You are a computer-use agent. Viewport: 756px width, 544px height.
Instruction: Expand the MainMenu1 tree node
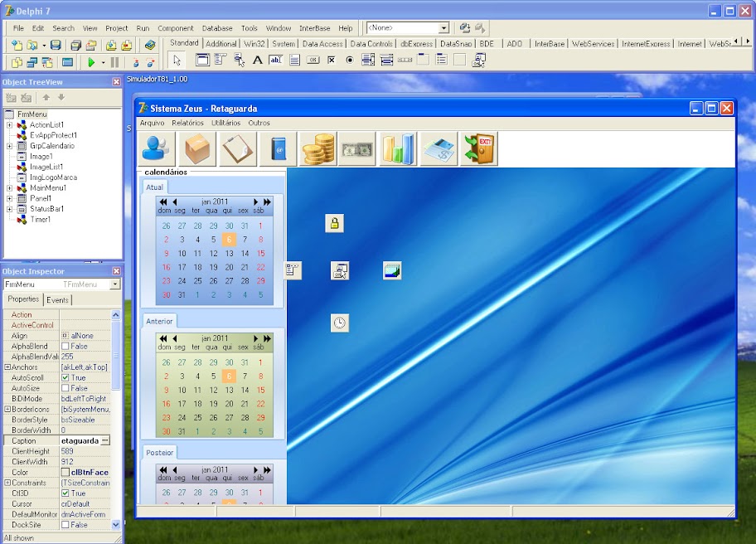[x=9, y=188]
